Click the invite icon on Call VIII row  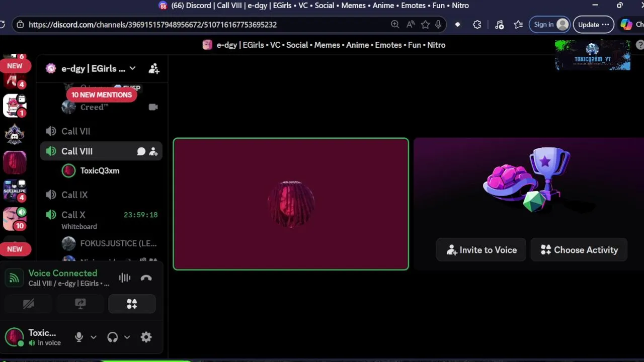click(153, 151)
